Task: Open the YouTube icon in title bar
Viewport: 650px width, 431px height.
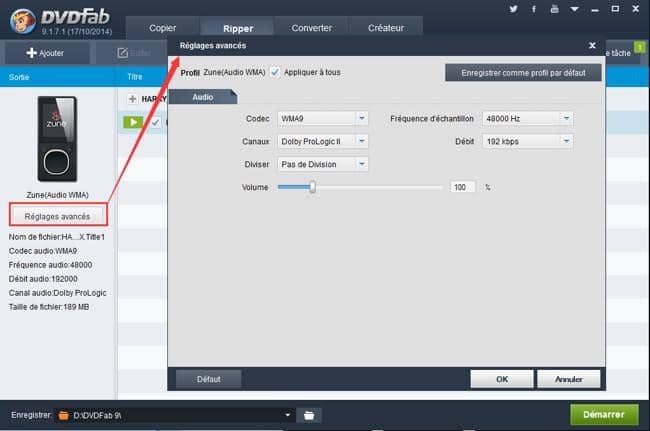Action: pos(554,9)
